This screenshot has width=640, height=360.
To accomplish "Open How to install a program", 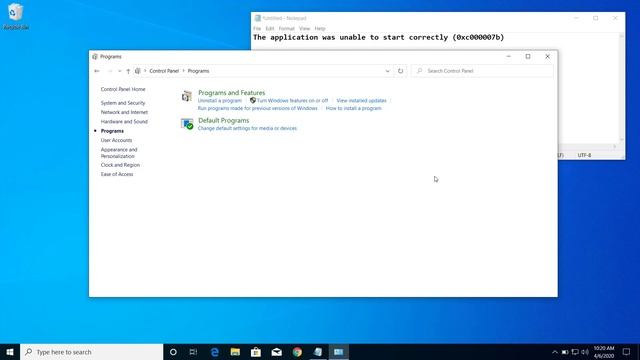I will tap(353, 108).
